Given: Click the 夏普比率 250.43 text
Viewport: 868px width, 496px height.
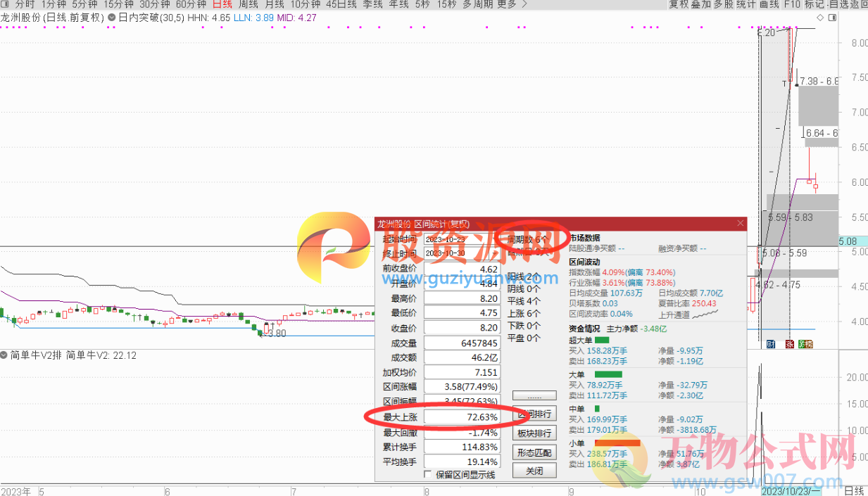Looking at the screenshot, I should (687, 304).
